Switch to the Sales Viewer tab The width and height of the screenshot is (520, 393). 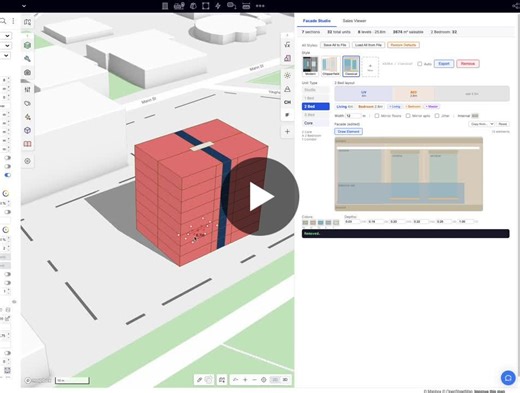point(354,21)
